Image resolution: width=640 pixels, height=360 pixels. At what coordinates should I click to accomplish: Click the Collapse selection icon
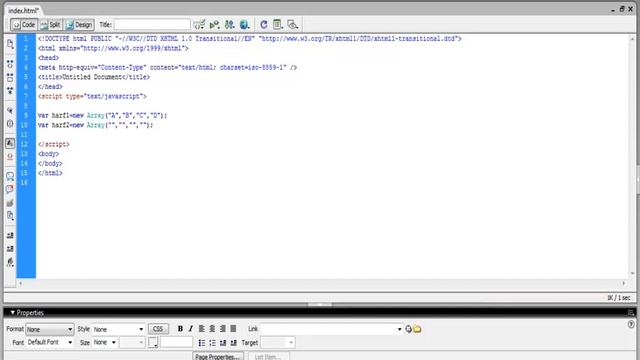(10, 77)
